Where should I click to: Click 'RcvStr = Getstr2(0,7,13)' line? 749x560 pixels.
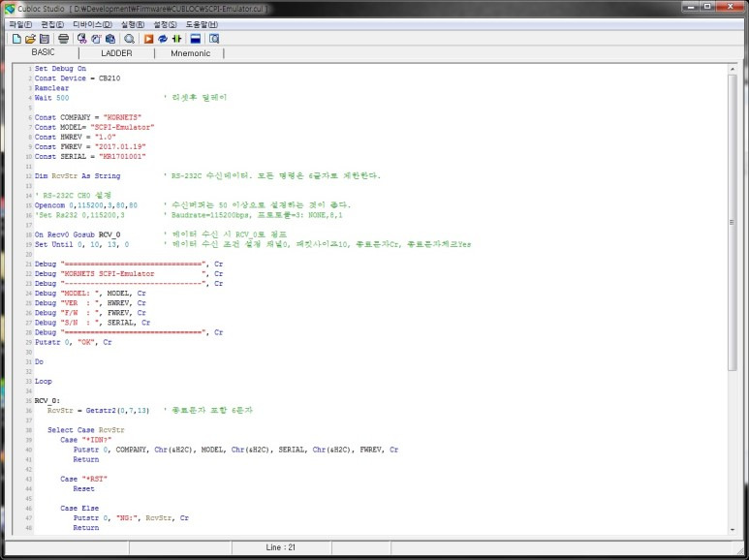99,411
